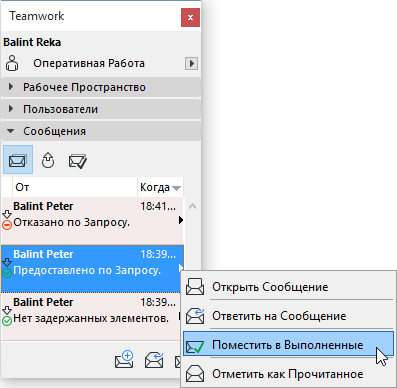The image size is (397, 388).
Task: Expand the Пользователи section
Action: [101, 109]
